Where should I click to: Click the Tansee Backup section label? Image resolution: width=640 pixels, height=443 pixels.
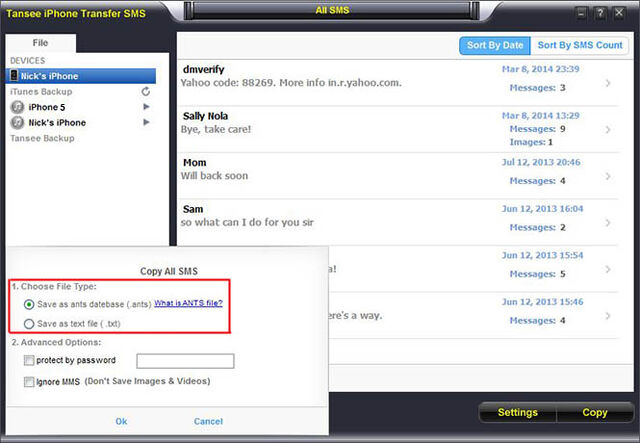click(42, 138)
